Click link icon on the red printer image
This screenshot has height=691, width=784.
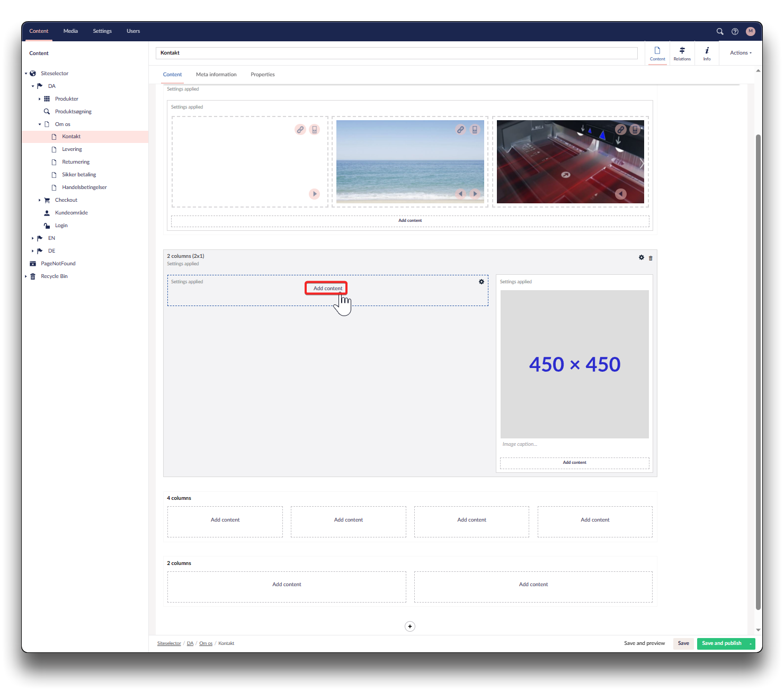[620, 129]
